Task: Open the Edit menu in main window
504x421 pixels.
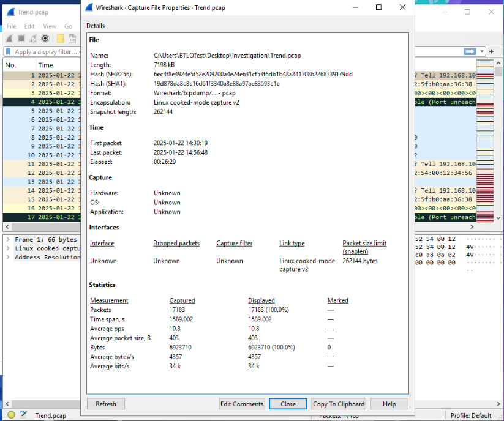Action: coord(29,26)
